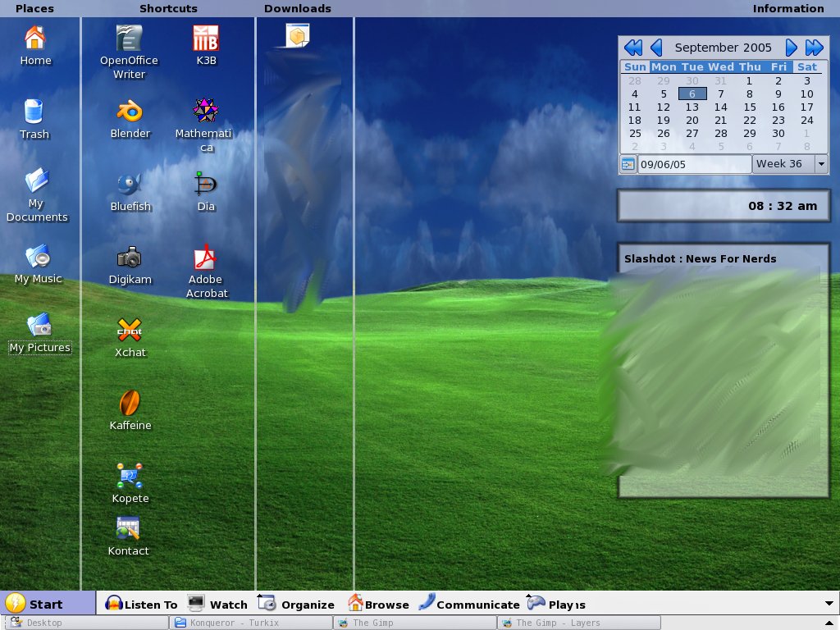Select September 30 in calendar
840x630 pixels.
tap(778, 134)
